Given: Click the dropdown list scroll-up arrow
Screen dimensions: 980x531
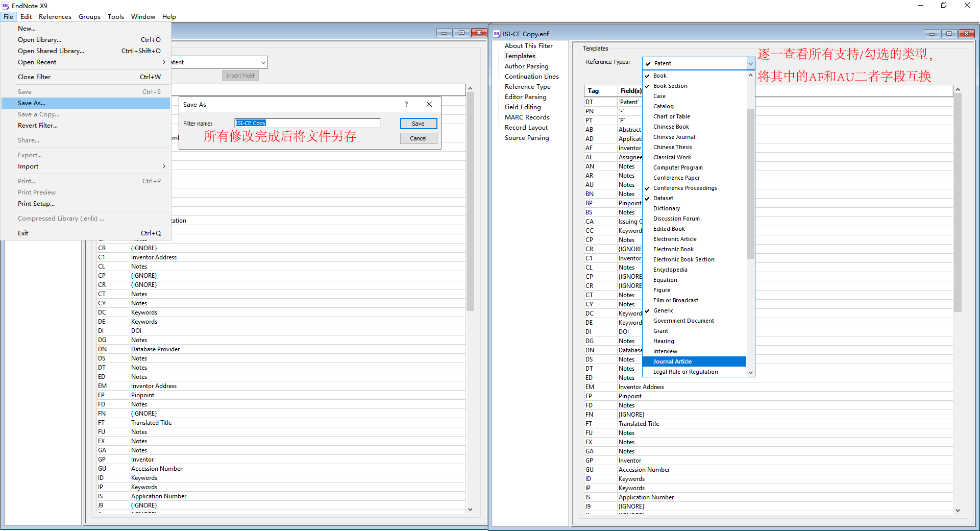Looking at the screenshot, I should tap(750, 75).
